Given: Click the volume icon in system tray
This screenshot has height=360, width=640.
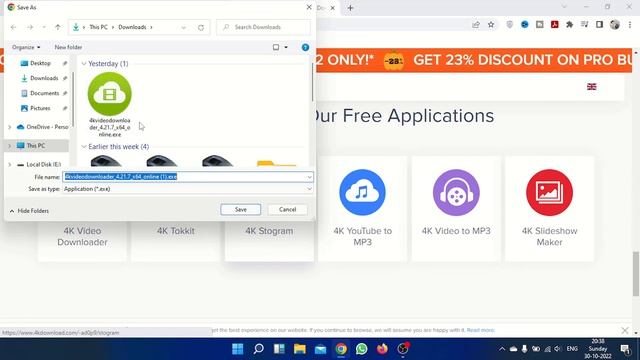Looking at the screenshot, I should coord(558,349).
